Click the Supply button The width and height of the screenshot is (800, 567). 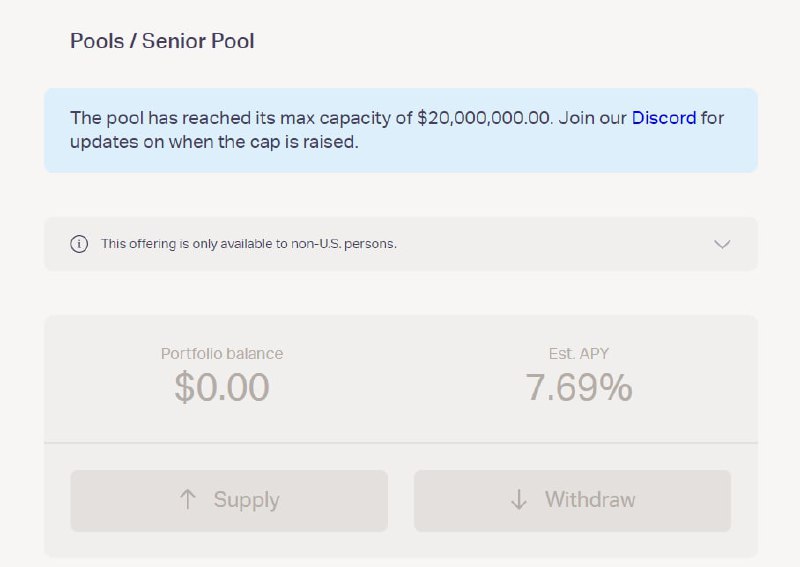pyautogui.click(x=229, y=501)
